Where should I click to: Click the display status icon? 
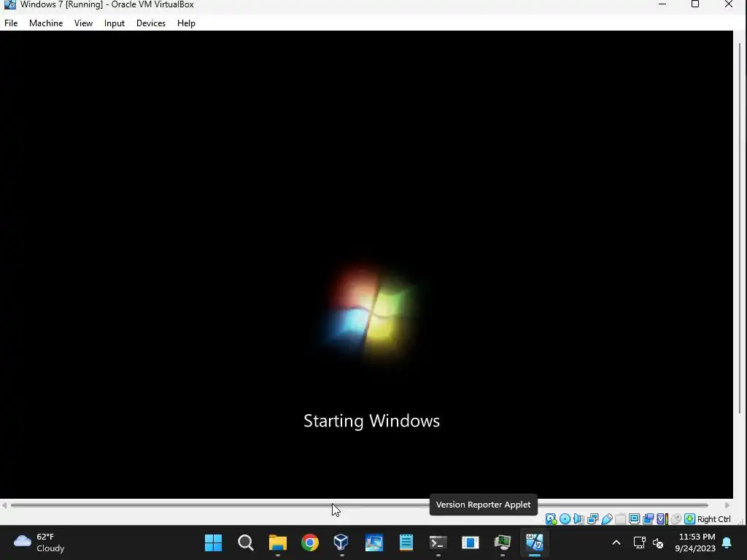[x=635, y=519]
